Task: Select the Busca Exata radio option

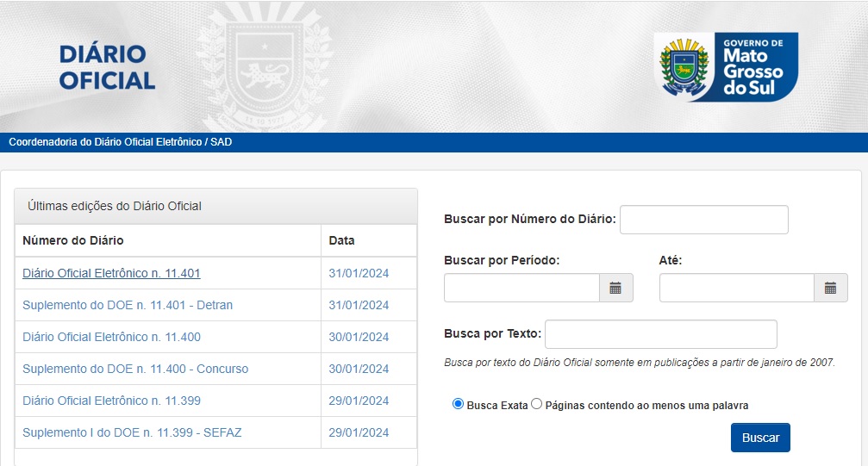Action: click(x=458, y=404)
